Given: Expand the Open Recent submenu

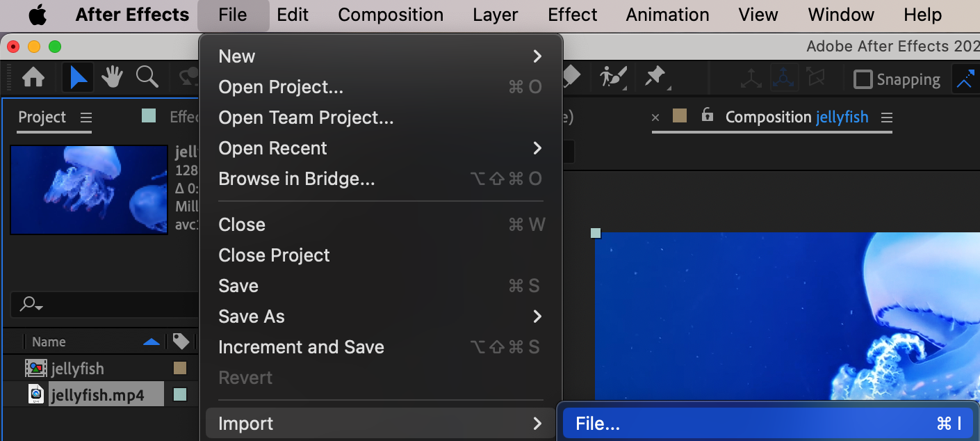Looking at the screenshot, I should click(537, 148).
